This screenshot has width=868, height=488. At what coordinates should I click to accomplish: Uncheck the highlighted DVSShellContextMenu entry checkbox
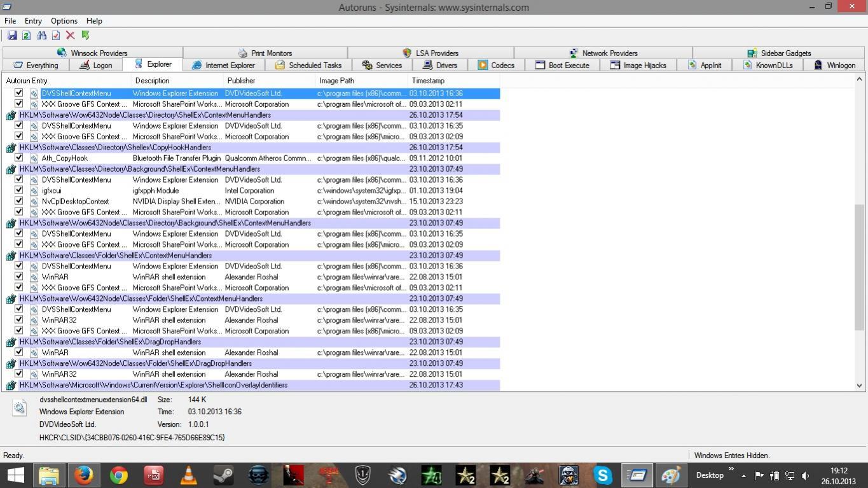click(x=18, y=93)
